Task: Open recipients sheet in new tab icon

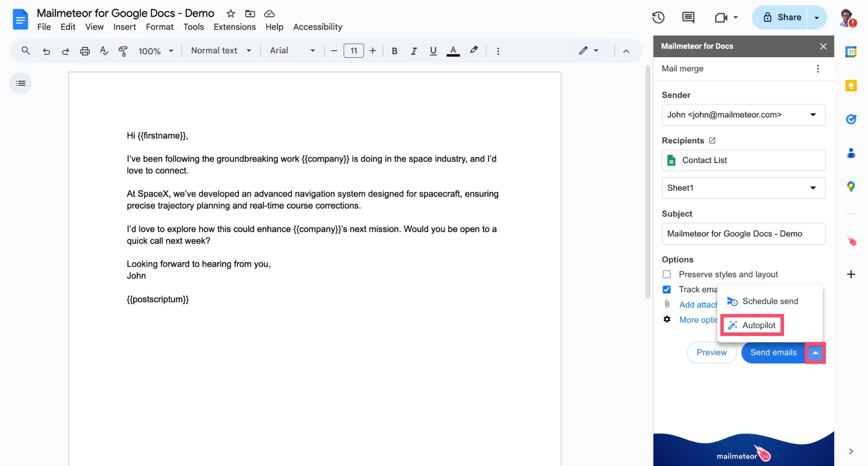Action: 712,140
